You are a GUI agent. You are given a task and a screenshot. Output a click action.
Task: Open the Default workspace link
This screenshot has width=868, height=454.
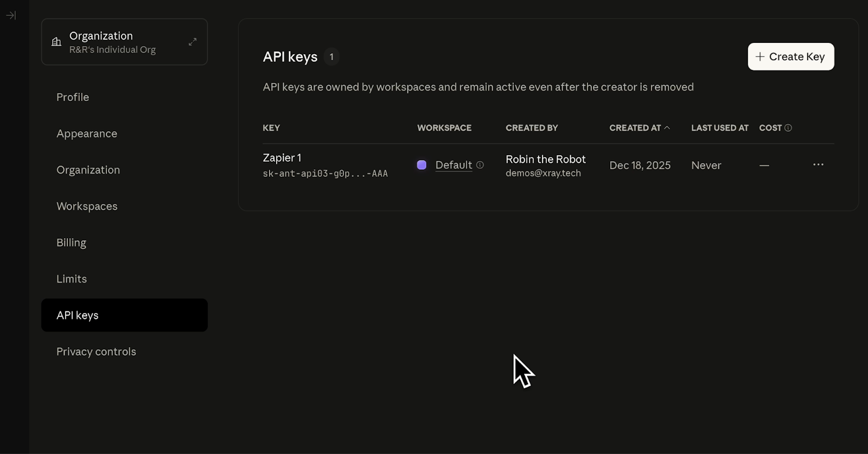(x=454, y=165)
